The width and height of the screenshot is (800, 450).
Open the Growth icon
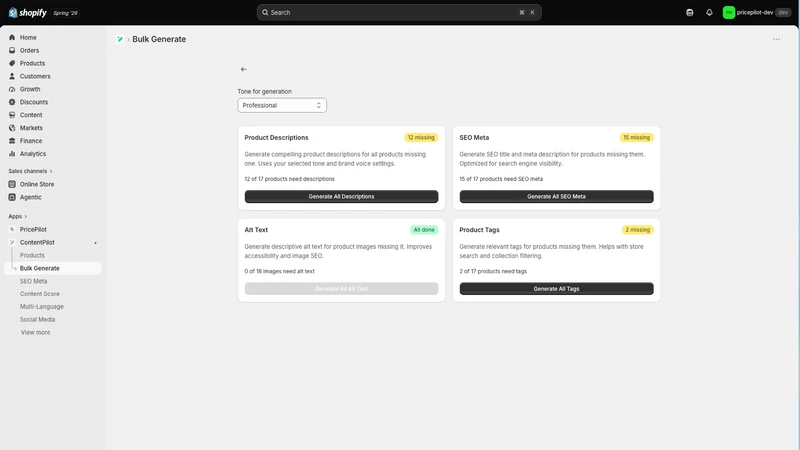[x=12, y=89]
